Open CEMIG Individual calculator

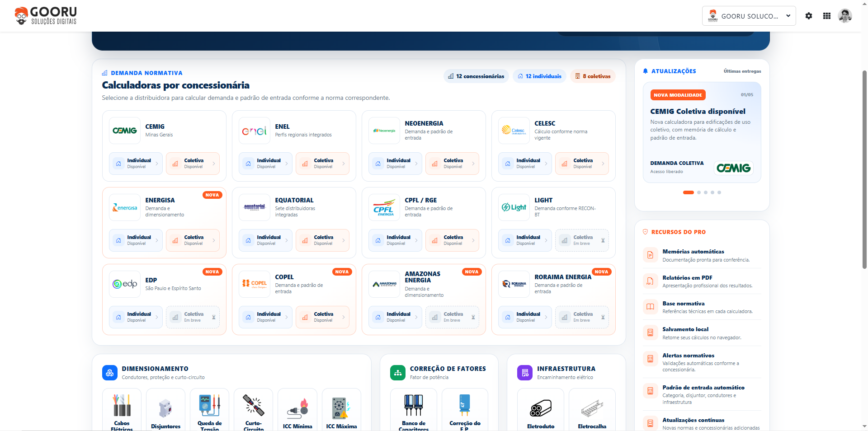pyautogui.click(x=136, y=164)
